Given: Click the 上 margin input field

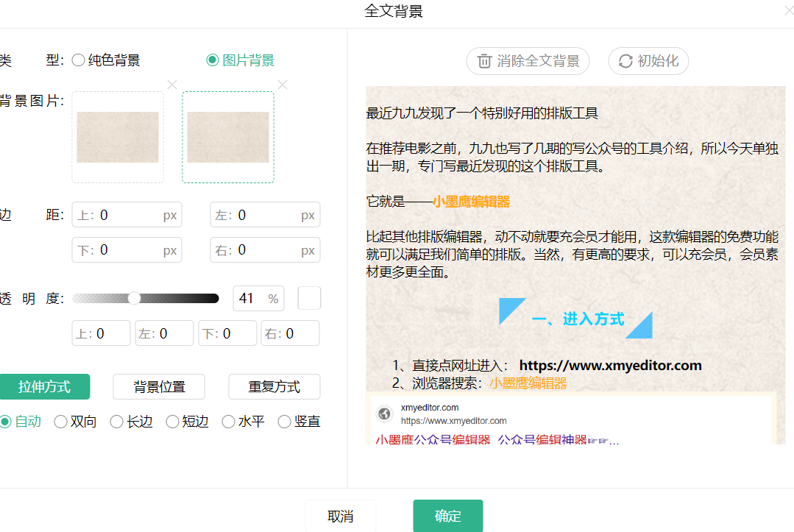Looking at the screenshot, I should click(x=129, y=215).
